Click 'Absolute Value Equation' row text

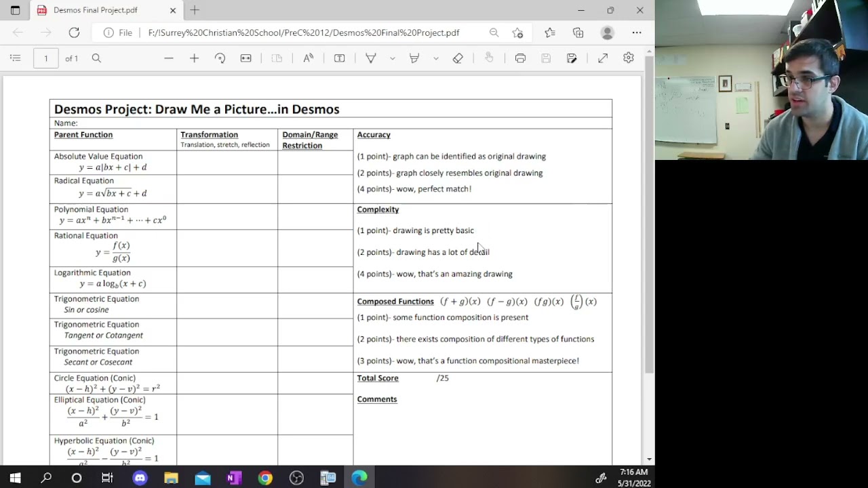pyautogui.click(x=98, y=157)
